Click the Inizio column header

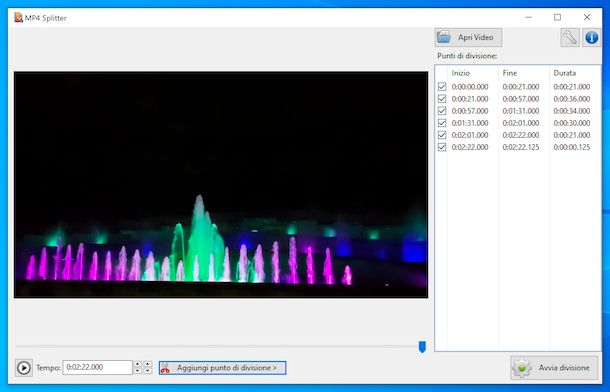pyautogui.click(x=461, y=73)
